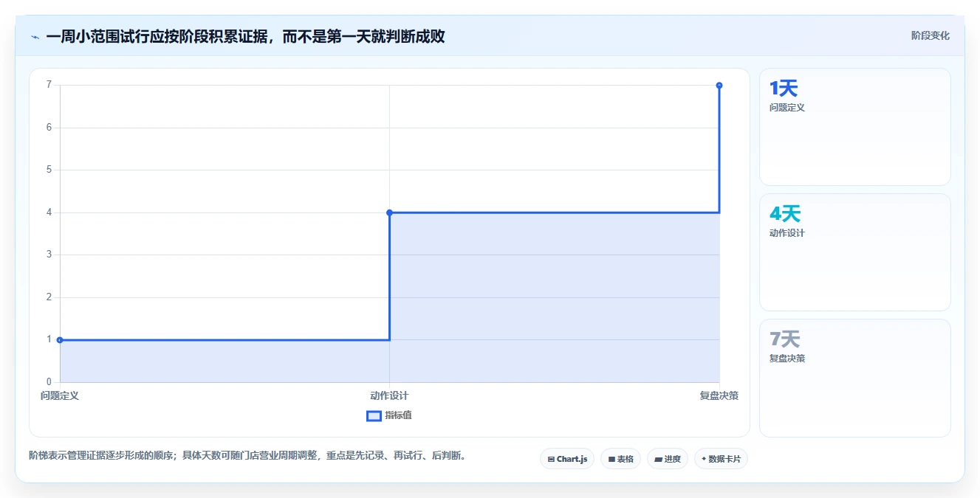Click the lightning icon beside the title
The image size is (980, 498).
tap(35, 37)
